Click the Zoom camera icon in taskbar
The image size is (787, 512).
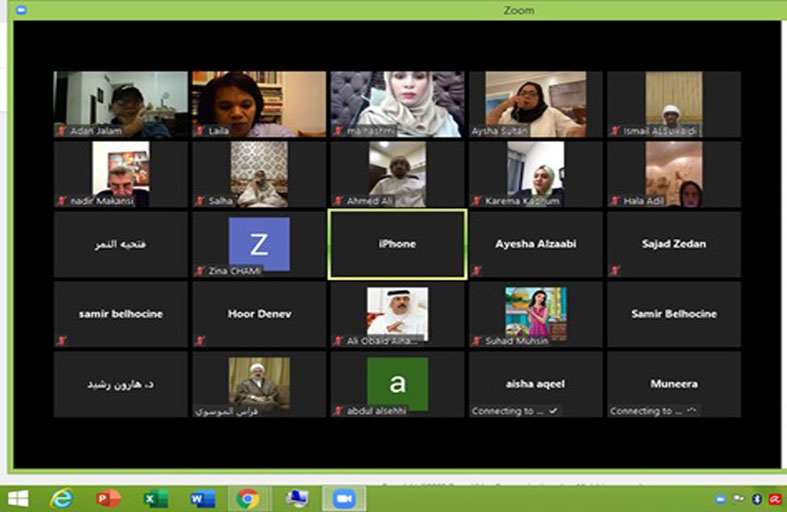[x=344, y=498]
